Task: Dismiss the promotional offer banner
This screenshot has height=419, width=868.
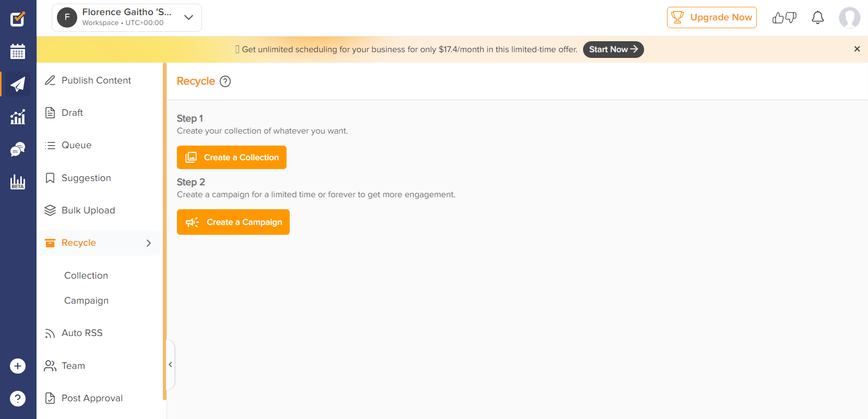Action: click(x=857, y=49)
